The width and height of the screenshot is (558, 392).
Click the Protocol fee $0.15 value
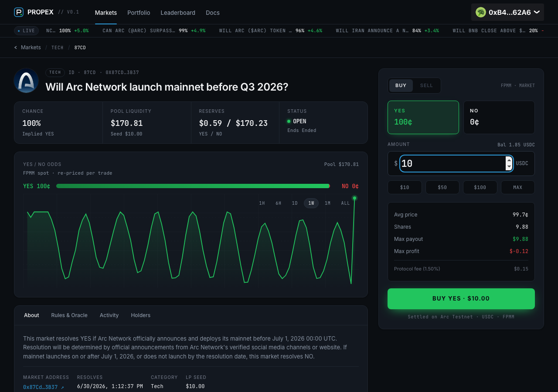pyautogui.click(x=521, y=269)
